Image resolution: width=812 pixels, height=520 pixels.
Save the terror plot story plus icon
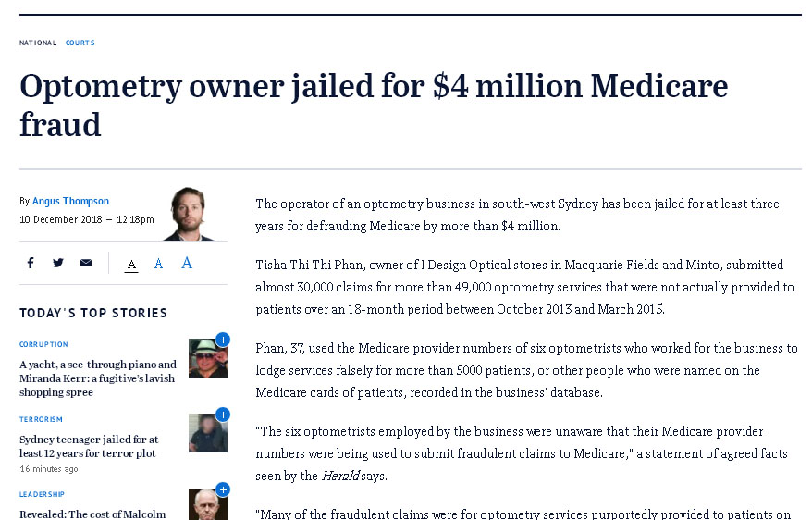223,415
